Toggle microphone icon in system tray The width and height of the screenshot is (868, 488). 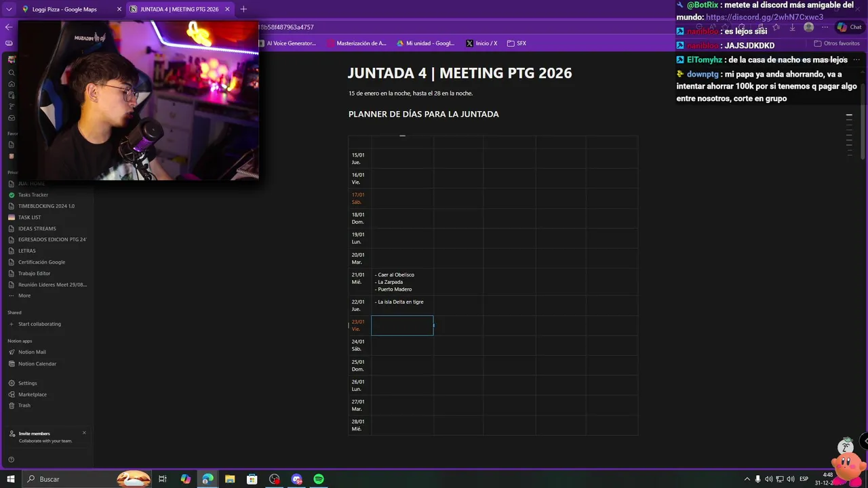(758, 479)
